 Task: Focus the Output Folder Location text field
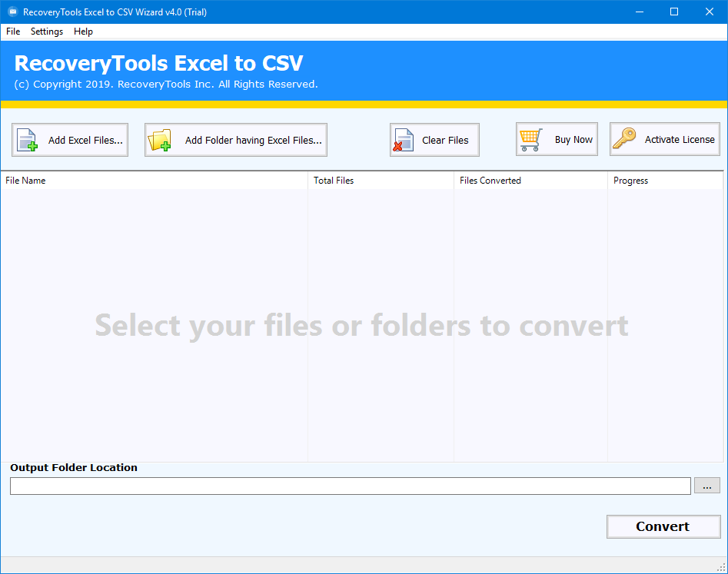[351, 486]
